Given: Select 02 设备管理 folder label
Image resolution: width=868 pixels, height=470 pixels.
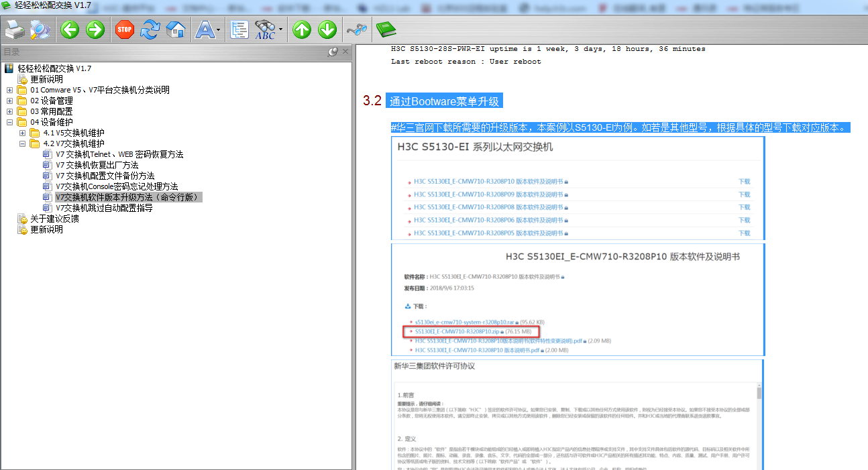Looking at the screenshot, I should pos(52,101).
